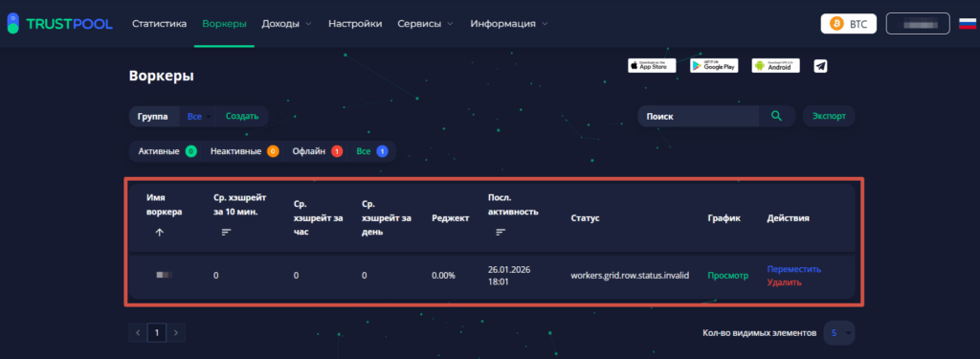The width and height of the screenshot is (980, 359).
Task: Expand the Сервисы menu
Action: (x=426, y=24)
